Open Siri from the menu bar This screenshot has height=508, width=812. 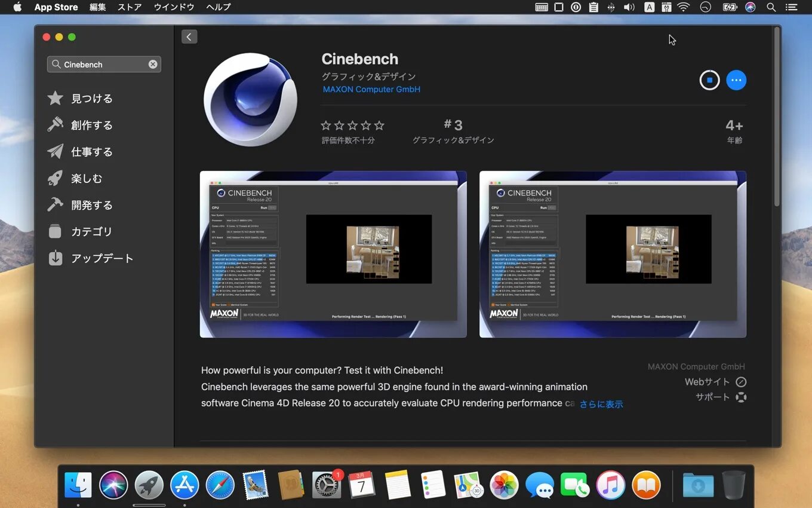pyautogui.click(x=751, y=7)
